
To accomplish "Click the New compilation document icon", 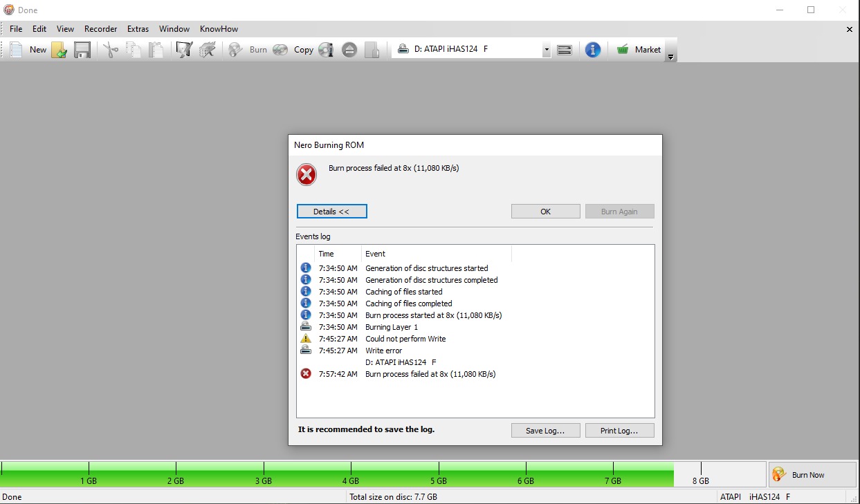I will click(16, 49).
